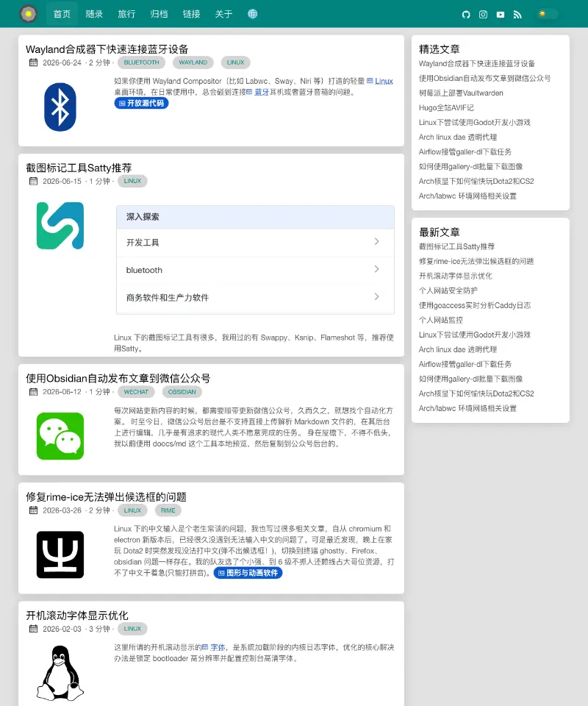
Task: Open the language globe icon in navbar
Action: coord(252,14)
